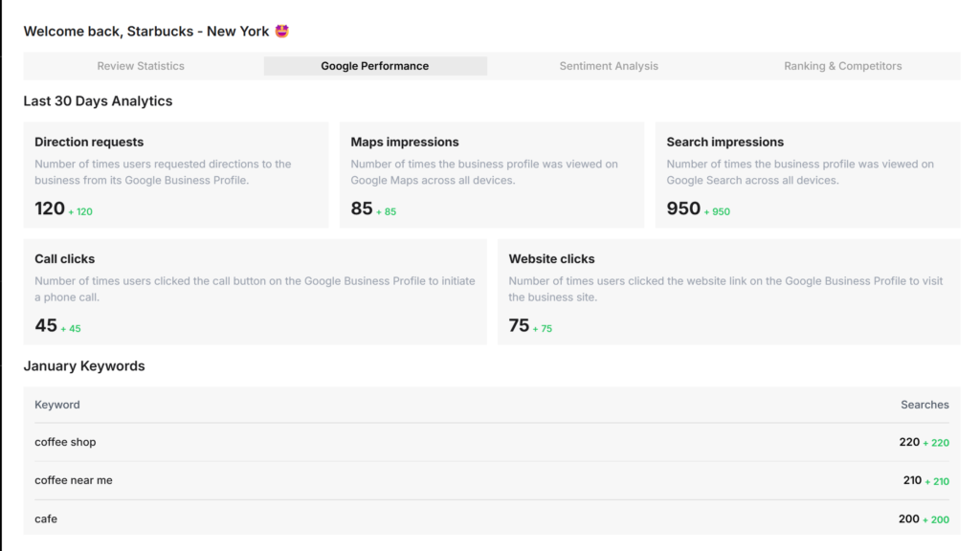The height and width of the screenshot is (551, 980).
Task: Click the Searches column header
Action: coord(924,405)
